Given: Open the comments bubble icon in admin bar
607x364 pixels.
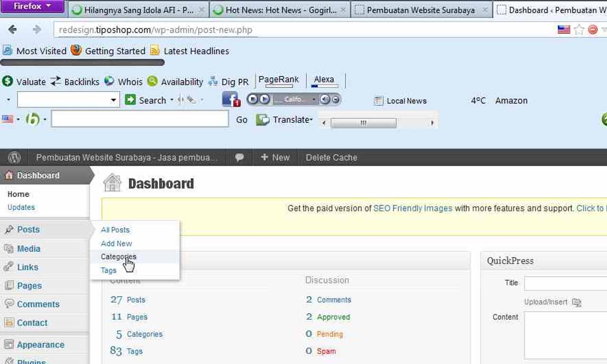Looking at the screenshot, I should (x=239, y=157).
